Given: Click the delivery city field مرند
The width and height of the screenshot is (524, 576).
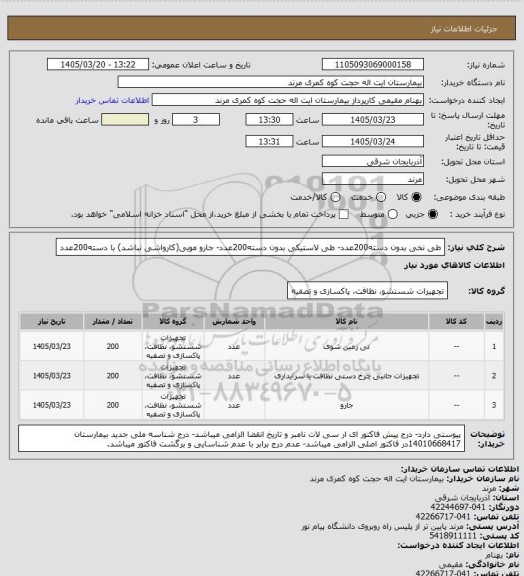Looking at the screenshot, I should (373, 179).
